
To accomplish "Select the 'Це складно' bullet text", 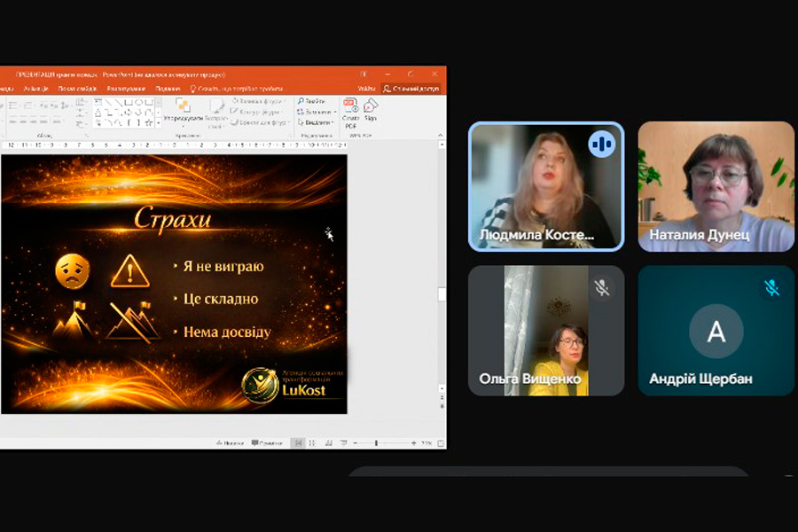I will (221, 299).
